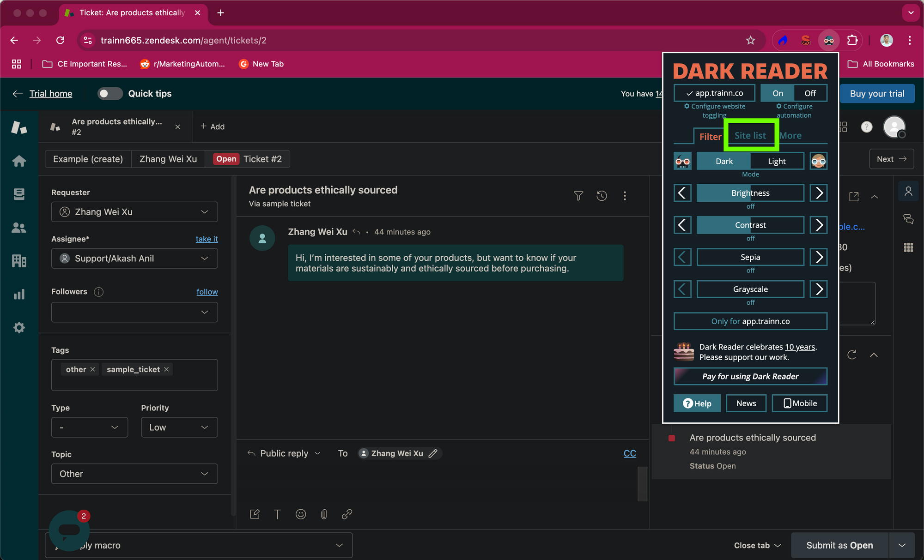Viewport: 924px width, 560px height.
Task: Switch to Filter tab in Dark Reader
Action: [710, 136]
